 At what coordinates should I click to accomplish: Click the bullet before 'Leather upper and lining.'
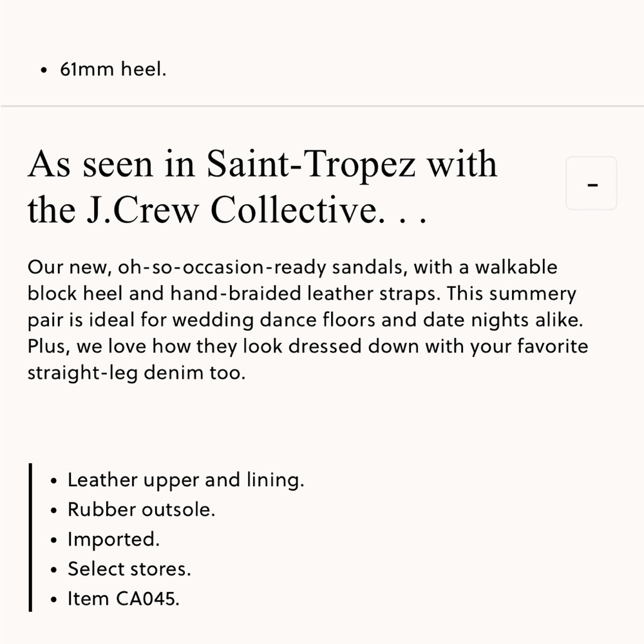(x=53, y=481)
